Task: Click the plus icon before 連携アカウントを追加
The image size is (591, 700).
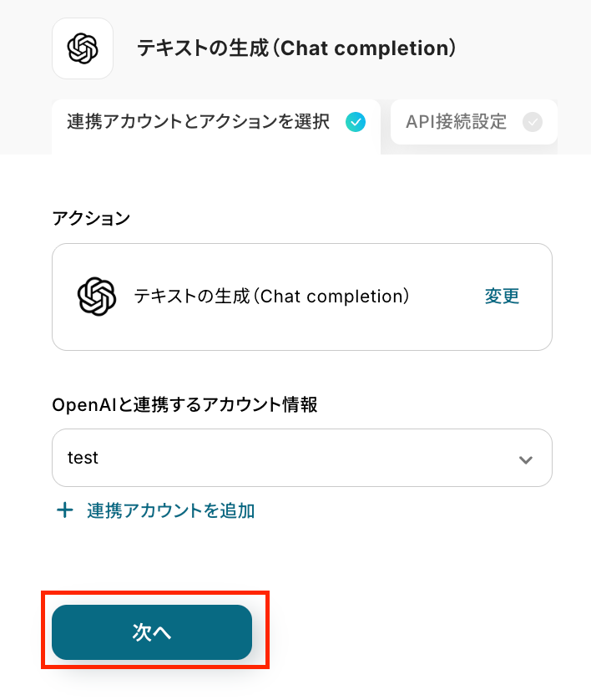Action: (64, 510)
